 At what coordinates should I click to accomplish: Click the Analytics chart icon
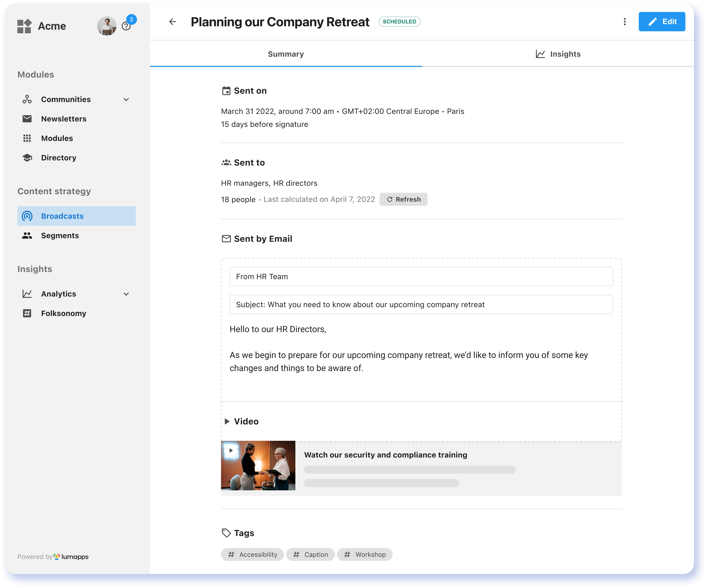coord(27,294)
